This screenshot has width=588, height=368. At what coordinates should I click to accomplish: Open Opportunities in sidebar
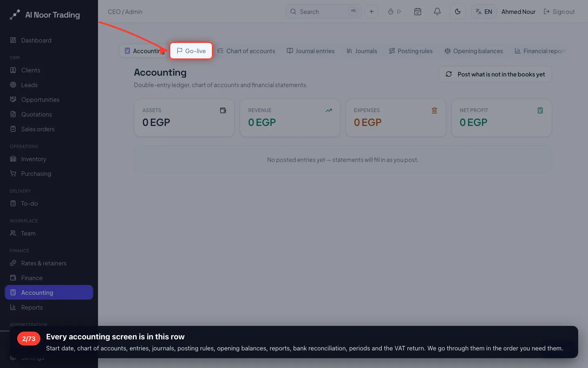pos(49,99)
